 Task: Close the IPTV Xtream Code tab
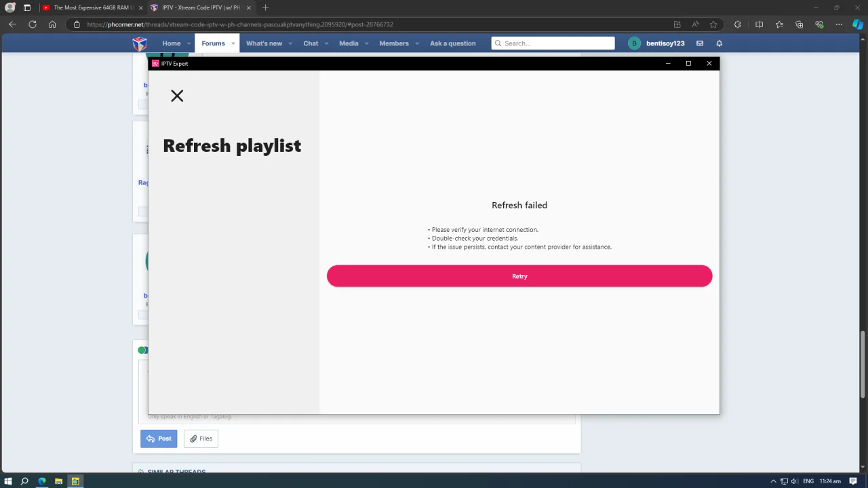pyautogui.click(x=249, y=7)
